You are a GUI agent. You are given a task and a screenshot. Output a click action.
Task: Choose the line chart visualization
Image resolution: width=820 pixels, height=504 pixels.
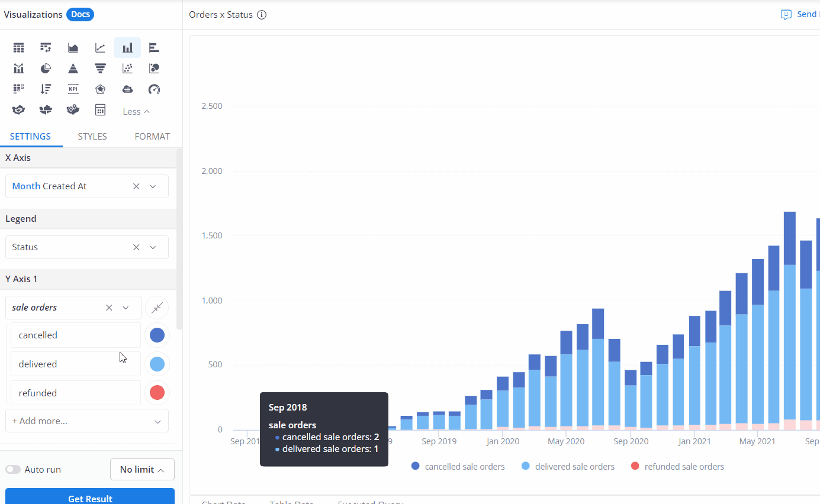coord(100,48)
